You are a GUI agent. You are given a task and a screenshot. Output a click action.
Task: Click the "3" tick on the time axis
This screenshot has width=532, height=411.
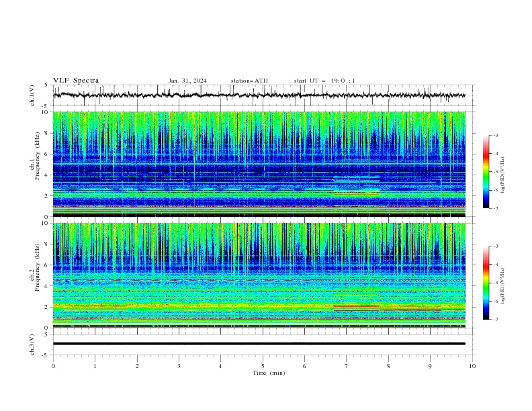[x=179, y=366]
